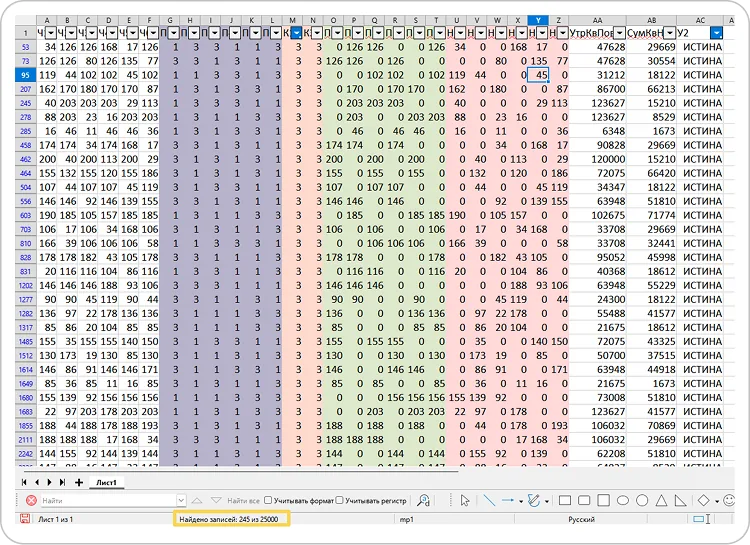Screen dimensions: 750x545
Task: Select the diamond basic shape tool
Action: (x=704, y=501)
